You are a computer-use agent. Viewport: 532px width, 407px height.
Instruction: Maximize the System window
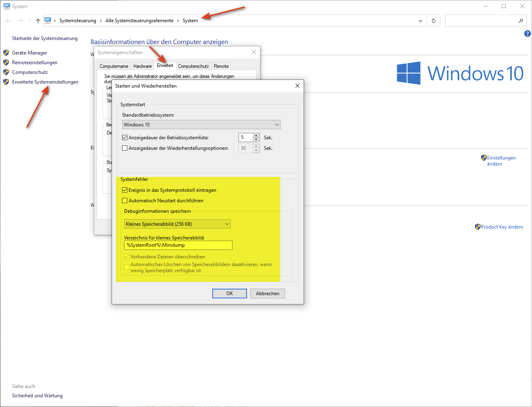504,6
